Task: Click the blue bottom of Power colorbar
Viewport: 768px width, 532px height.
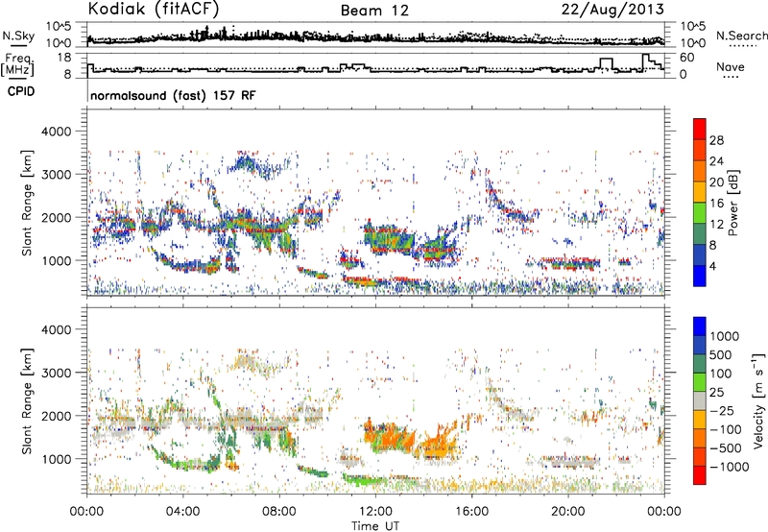Action: [700, 277]
